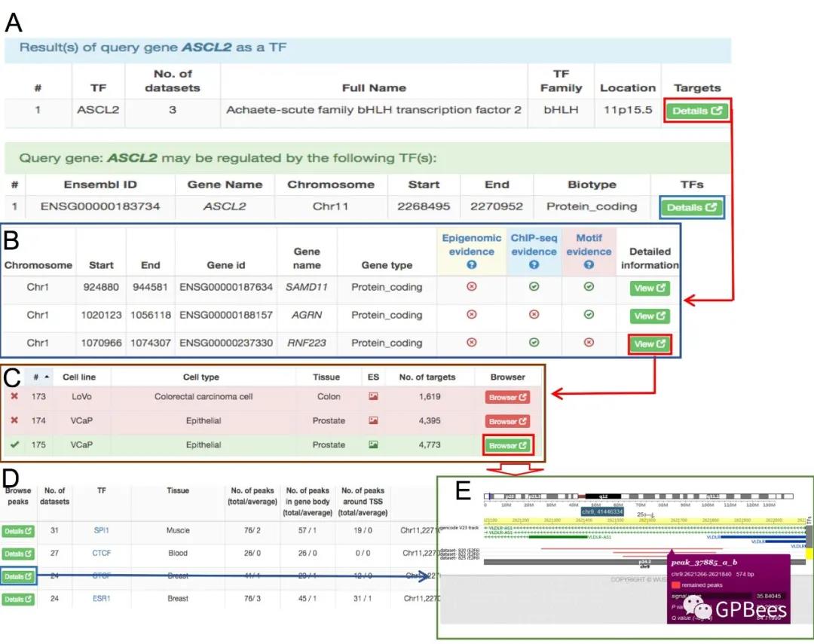Follow the SPI1 TF link
814x644 pixels.
tap(101, 530)
